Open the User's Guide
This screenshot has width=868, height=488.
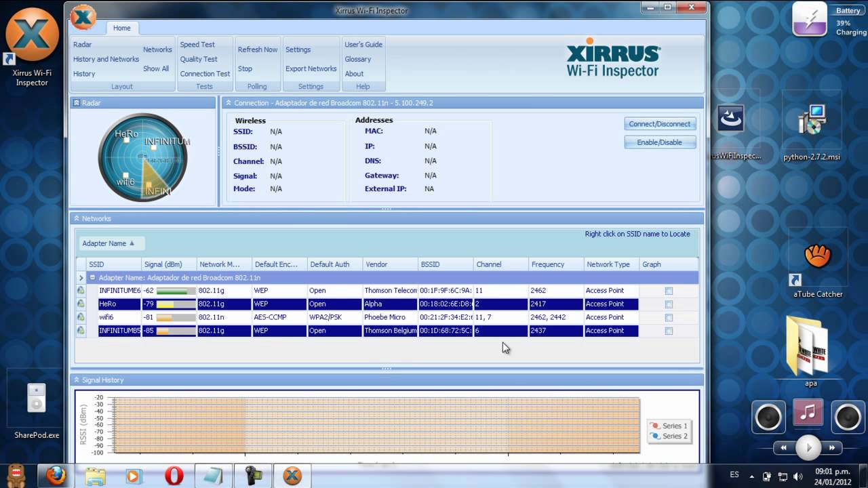click(x=363, y=45)
